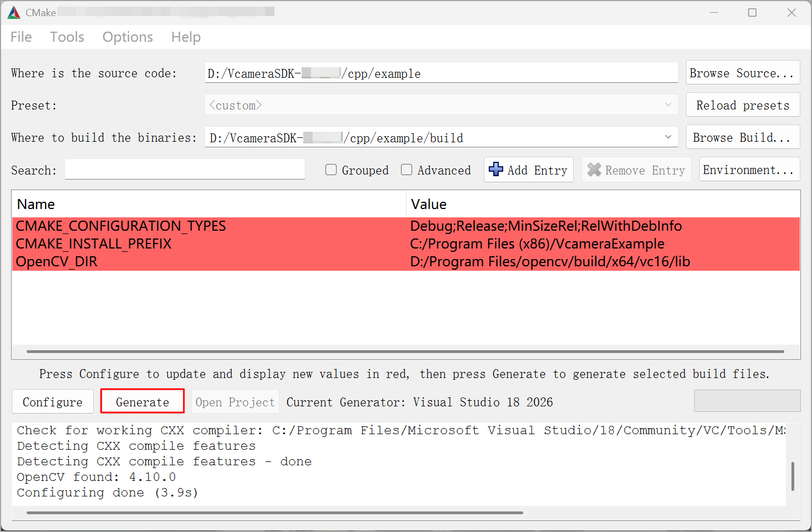Click the Browse Source button
The height and width of the screenshot is (532, 812).
(x=743, y=73)
